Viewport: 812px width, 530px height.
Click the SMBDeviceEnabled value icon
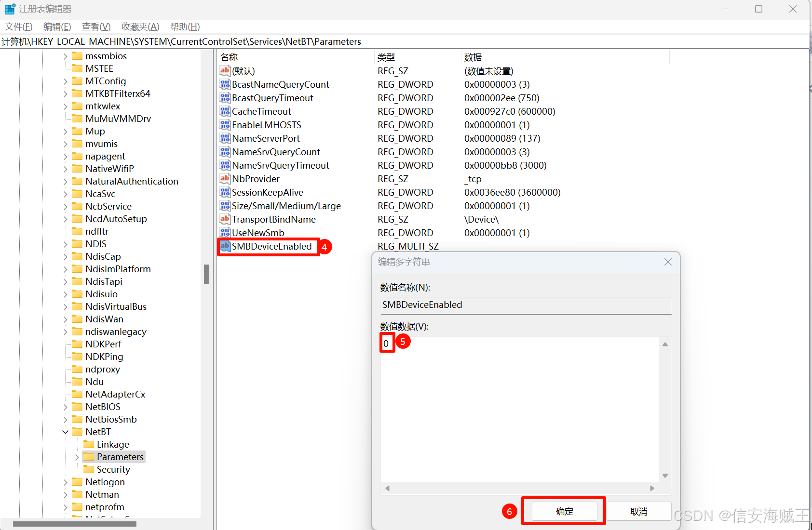[225, 246]
